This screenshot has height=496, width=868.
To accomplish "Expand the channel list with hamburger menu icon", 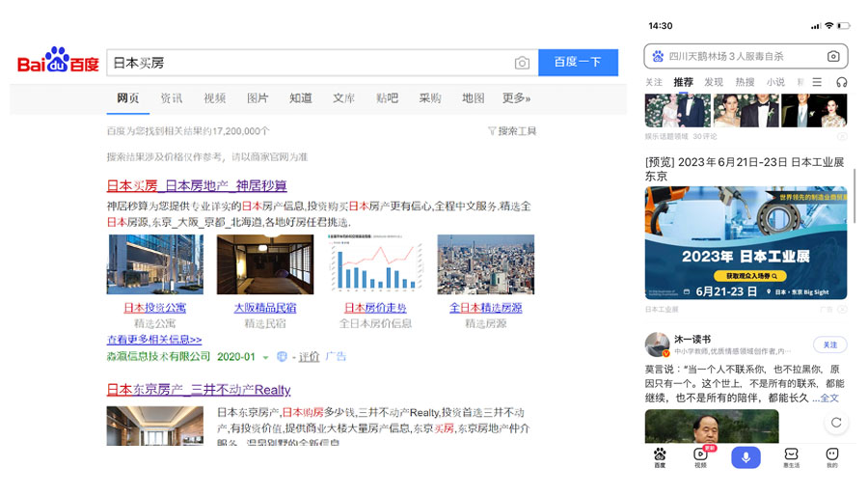I will coord(817,83).
